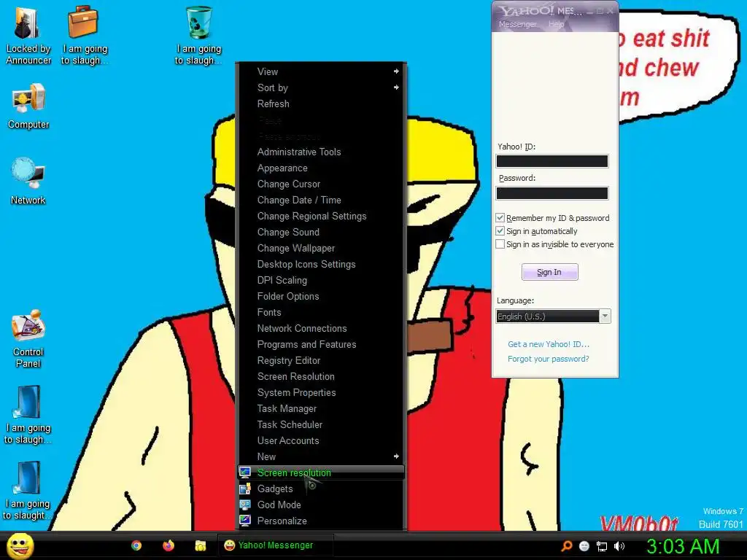Expand the Sort by submenu
The image size is (747, 560).
click(322, 87)
